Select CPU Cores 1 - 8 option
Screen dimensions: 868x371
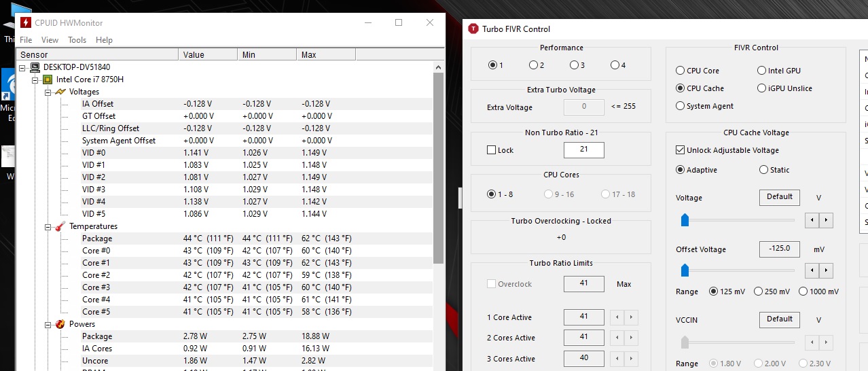(492, 194)
